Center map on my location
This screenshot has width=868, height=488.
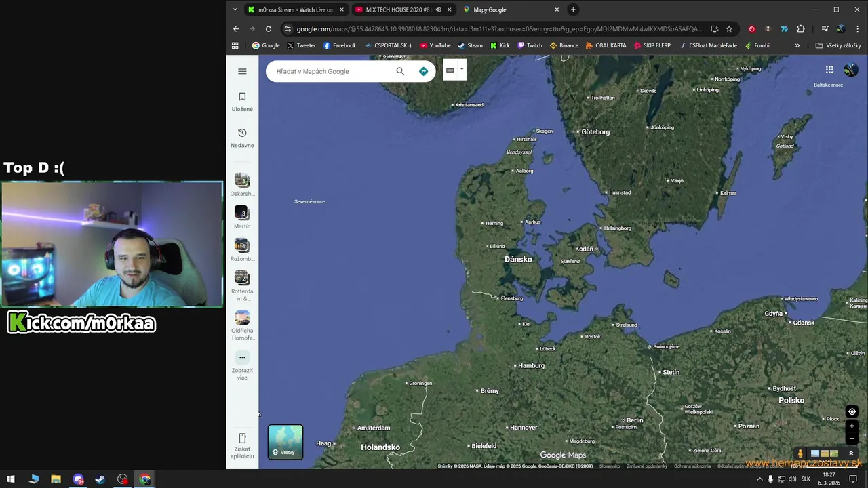click(x=852, y=411)
